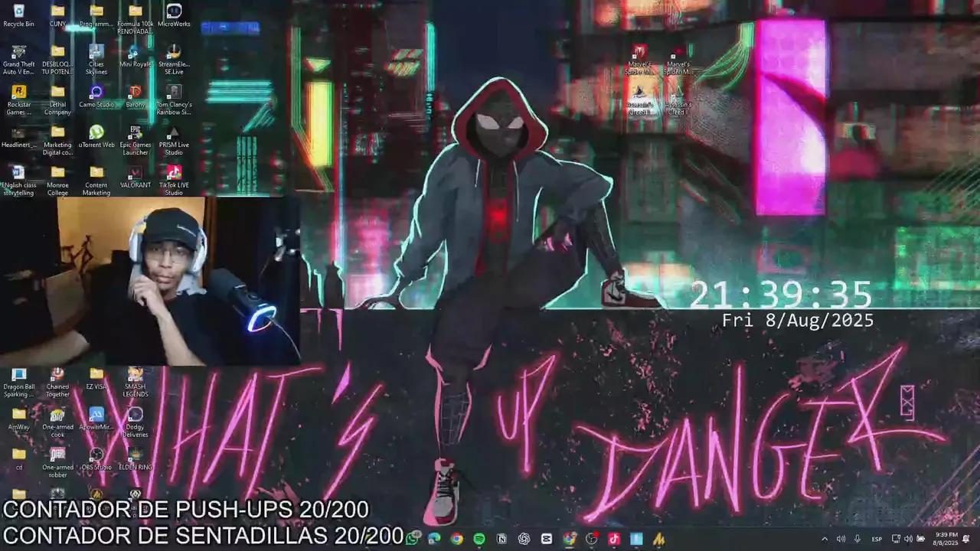Open Monroe College folder
Image resolution: width=980 pixels, height=551 pixels.
(x=57, y=181)
